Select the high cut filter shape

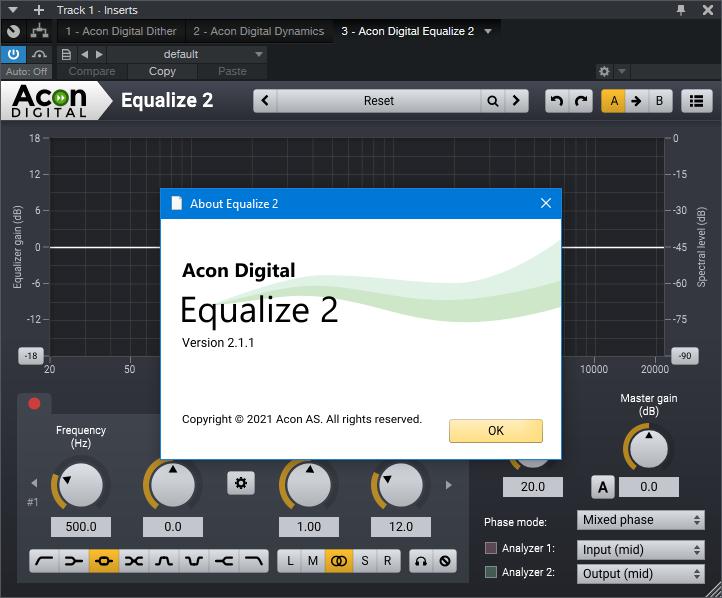click(254, 561)
